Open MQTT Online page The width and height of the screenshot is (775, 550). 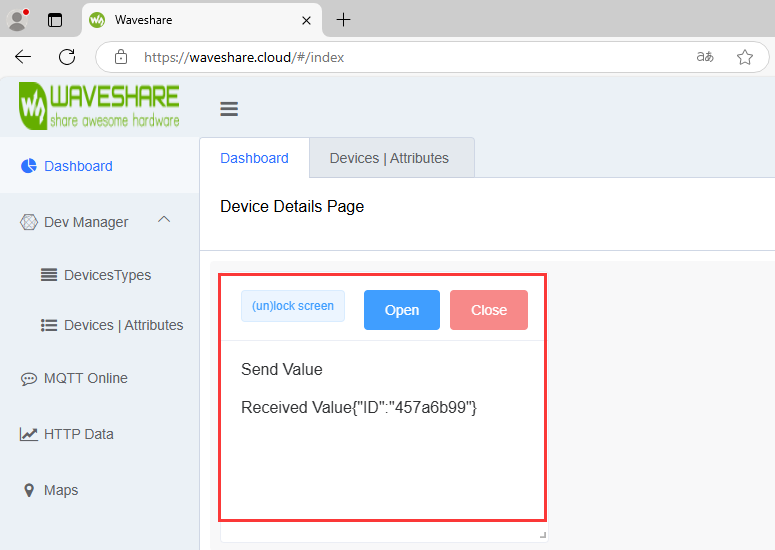[85, 378]
